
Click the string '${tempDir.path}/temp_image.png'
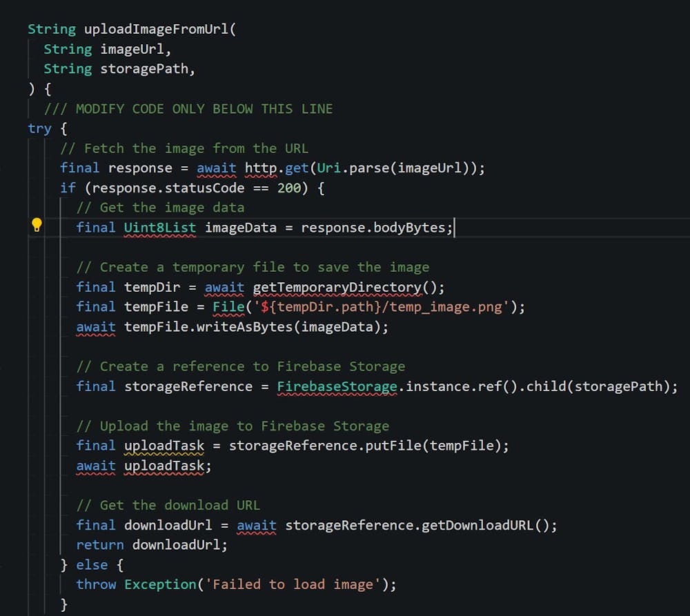[x=381, y=307]
